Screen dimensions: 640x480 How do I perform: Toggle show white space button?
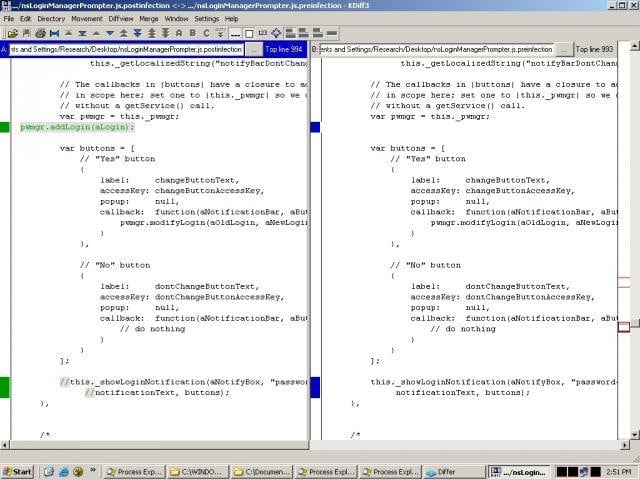pos(249,33)
